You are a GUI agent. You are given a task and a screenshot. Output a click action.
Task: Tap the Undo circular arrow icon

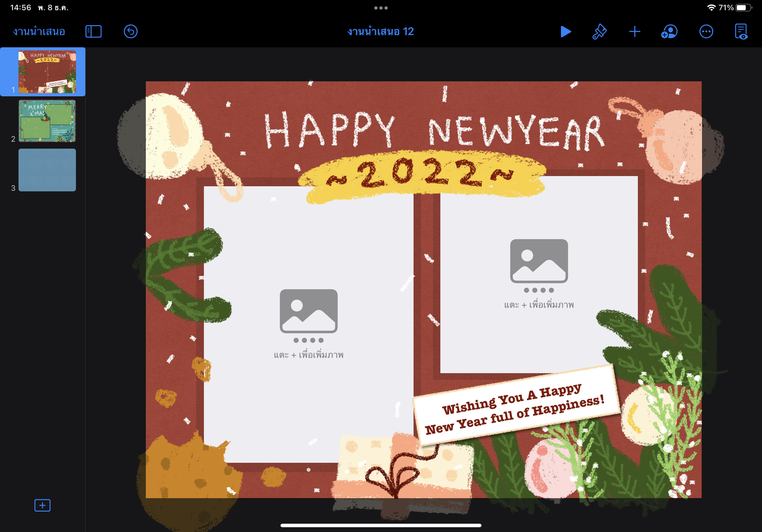(x=131, y=32)
